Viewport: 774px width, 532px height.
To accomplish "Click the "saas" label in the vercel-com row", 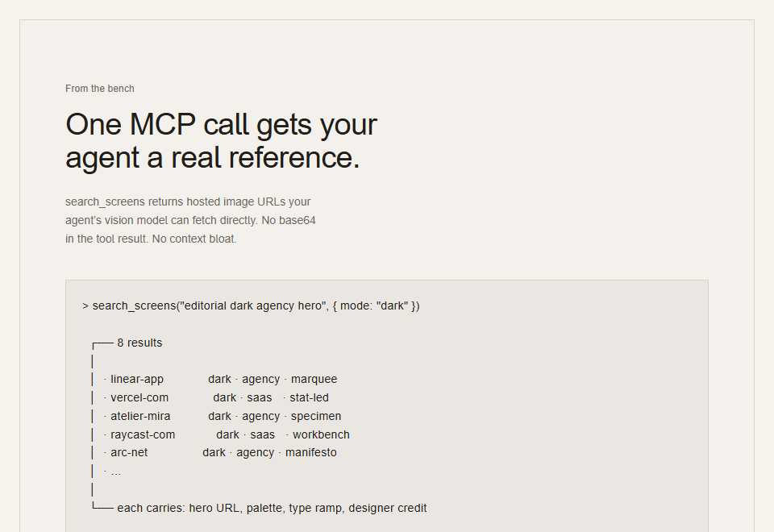I will point(259,397).
